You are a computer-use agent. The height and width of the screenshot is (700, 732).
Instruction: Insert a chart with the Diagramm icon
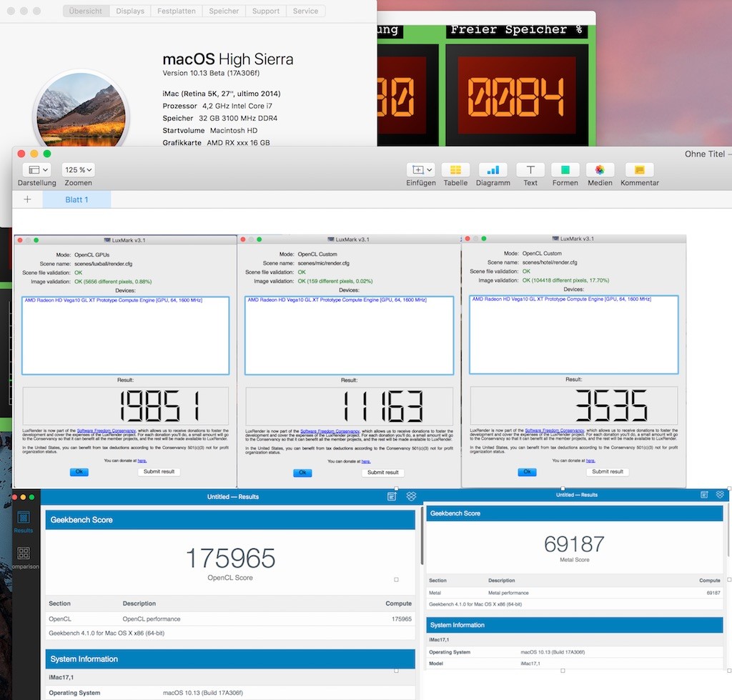493,170
